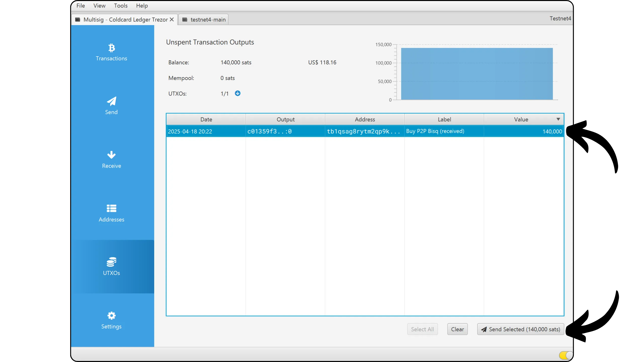The height and width of the screenshot is (362, 644).
Task: Close the Multisig Coldcard Ledger Trezor tab
Action: (x=172, y=19)
